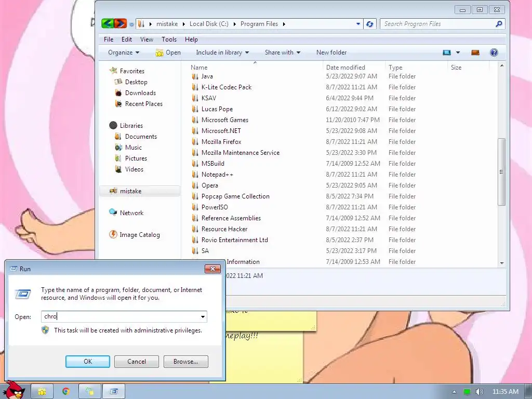532x399 pixels.
Task: Click the Libraries sidebar icon
Action: click(x=113, y=126)
